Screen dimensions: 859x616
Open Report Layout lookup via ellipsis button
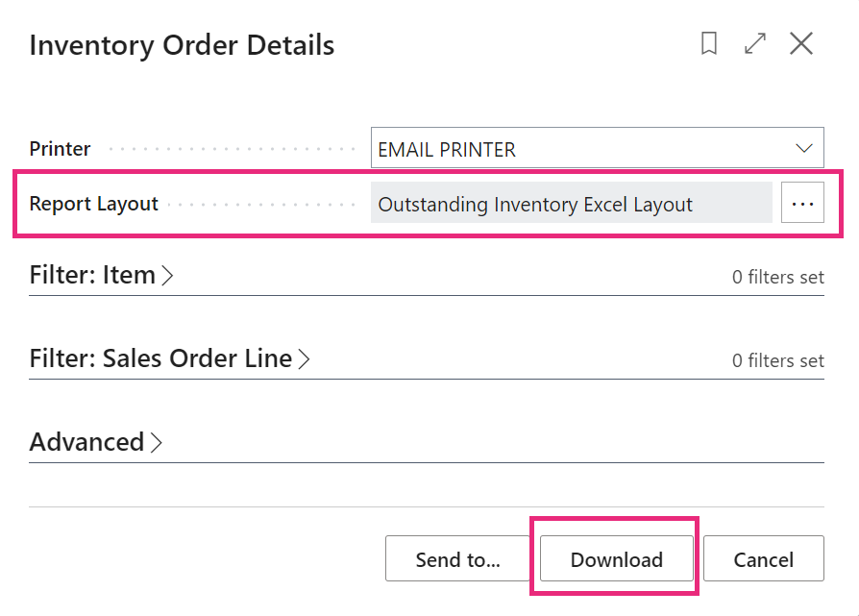click(802, 204)
